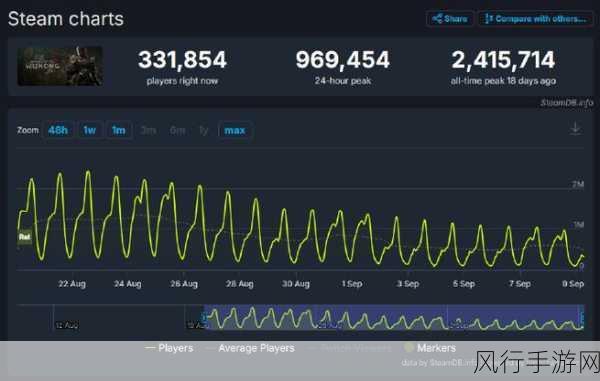Image resolution: width=600 pixels, height=381 pixels.
Task: Download the chart via arrow icon
Action: (x=575, y=129)
